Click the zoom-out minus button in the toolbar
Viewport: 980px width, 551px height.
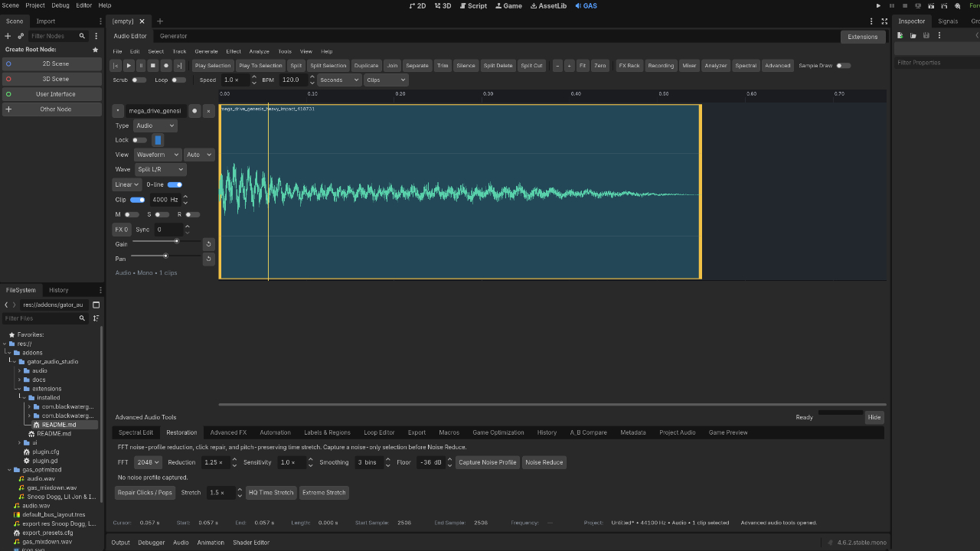point(557,66)
